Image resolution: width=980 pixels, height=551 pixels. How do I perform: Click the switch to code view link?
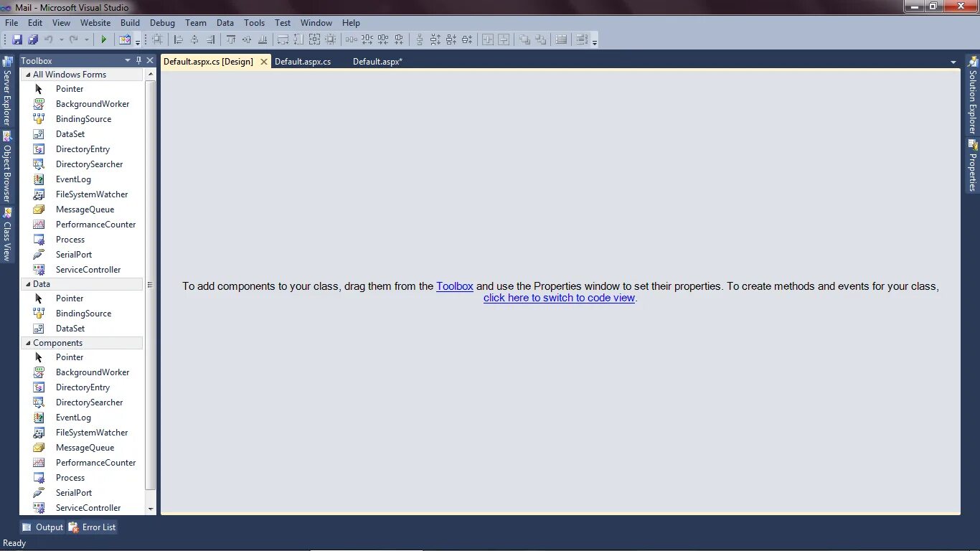559,298
